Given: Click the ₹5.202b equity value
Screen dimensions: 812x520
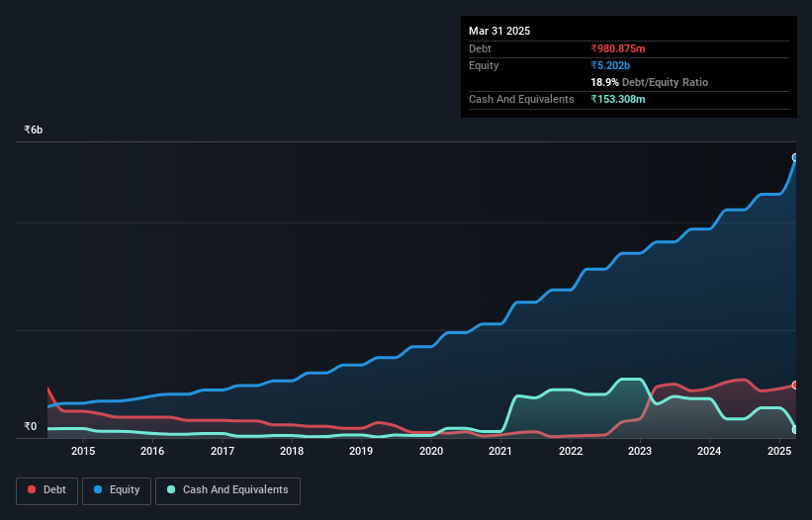Looking at the screenshot, I should coord(610,65).
